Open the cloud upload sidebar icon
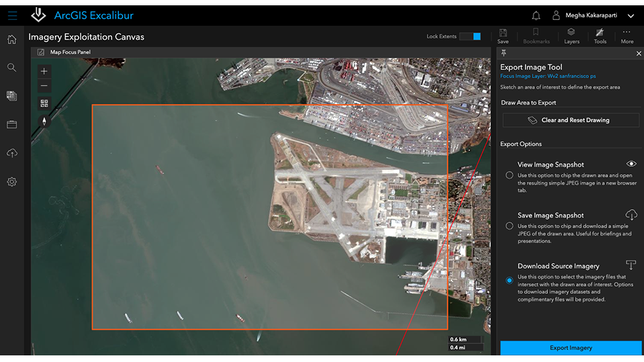 [x=12, y=153]
